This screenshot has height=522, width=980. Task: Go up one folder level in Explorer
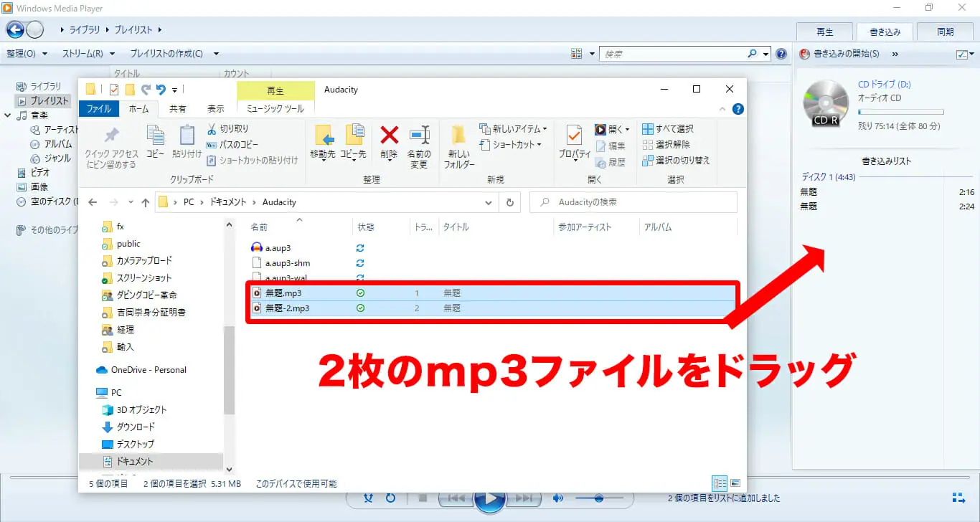pyautogui.click(x=145, y=202)
